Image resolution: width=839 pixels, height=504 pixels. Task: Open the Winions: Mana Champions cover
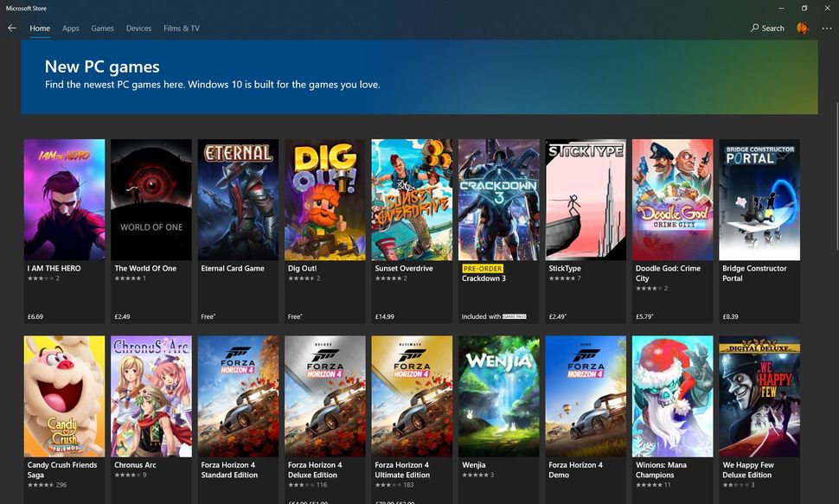(673, 397)
